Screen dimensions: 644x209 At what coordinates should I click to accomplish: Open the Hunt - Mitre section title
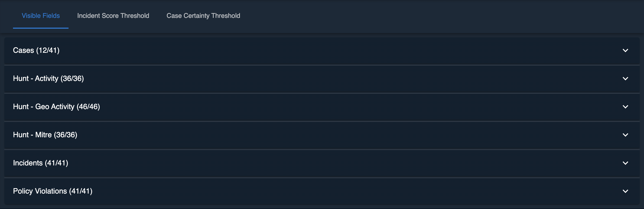[x=32, y=135]
